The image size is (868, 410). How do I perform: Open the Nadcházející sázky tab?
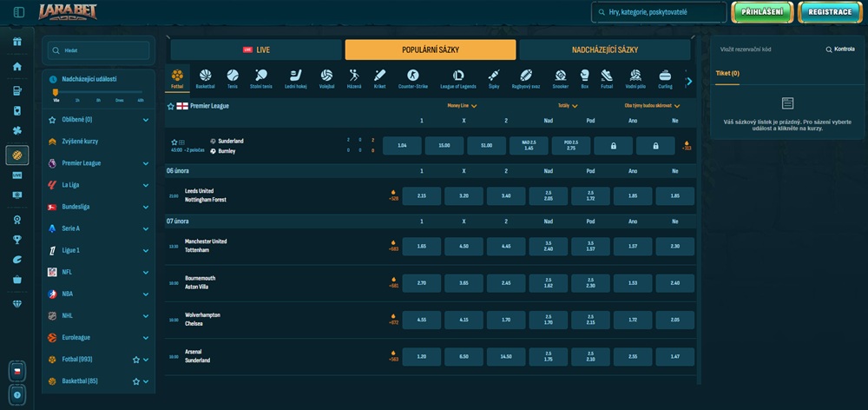coord(604,50)
